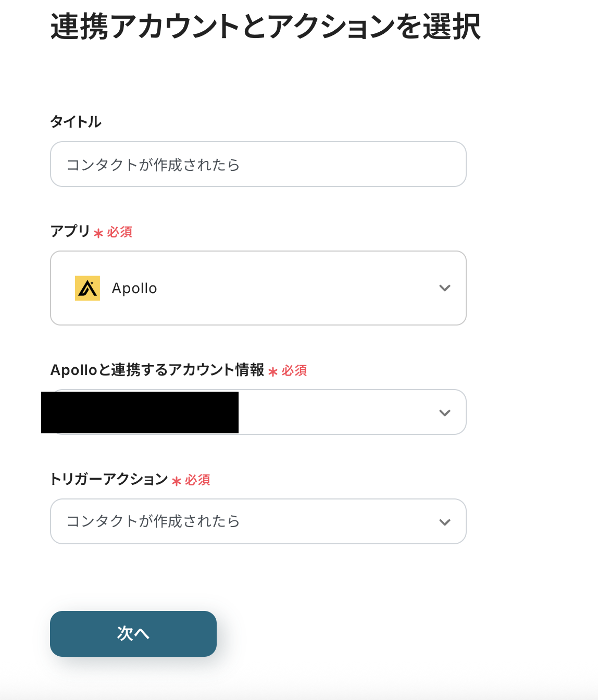Image resolution: width=598 pixels, height=700 pixels.
Task: Open the Apollo account info dropdown arrow
Action: (444, 413)
